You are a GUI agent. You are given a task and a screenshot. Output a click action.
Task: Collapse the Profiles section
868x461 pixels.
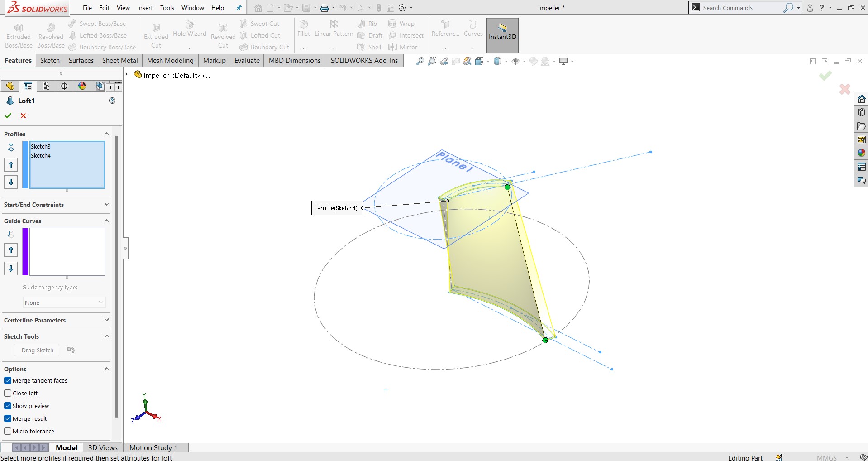(x=107, y=134)
